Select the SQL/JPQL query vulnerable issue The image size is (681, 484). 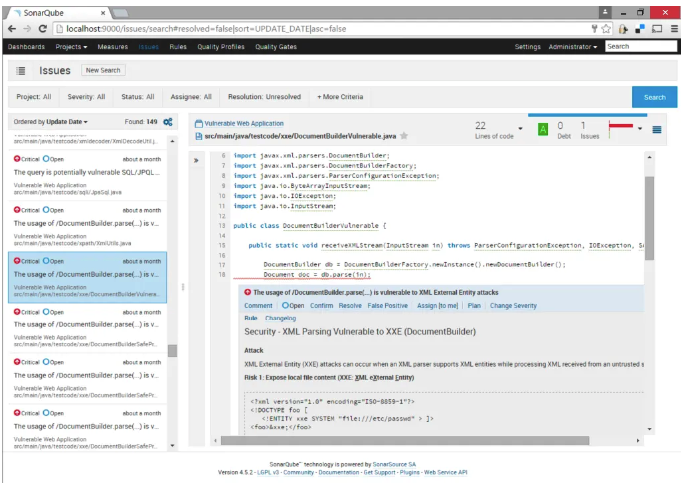(87, 176)
